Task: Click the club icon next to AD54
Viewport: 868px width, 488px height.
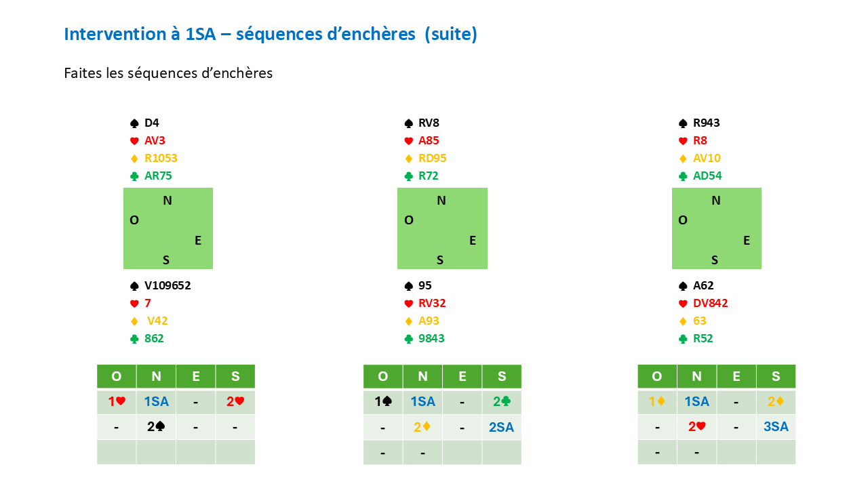Action: pos(683,176)
